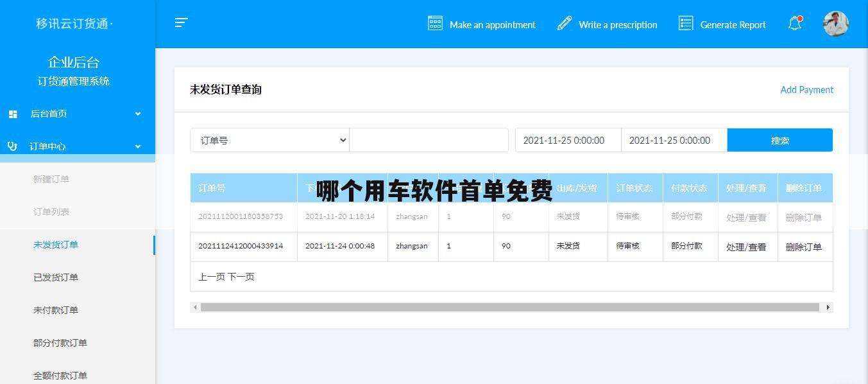This screenshot has width=868, height=384.
Task: Click the scrollbar right arrow
Action: [828, 307]
